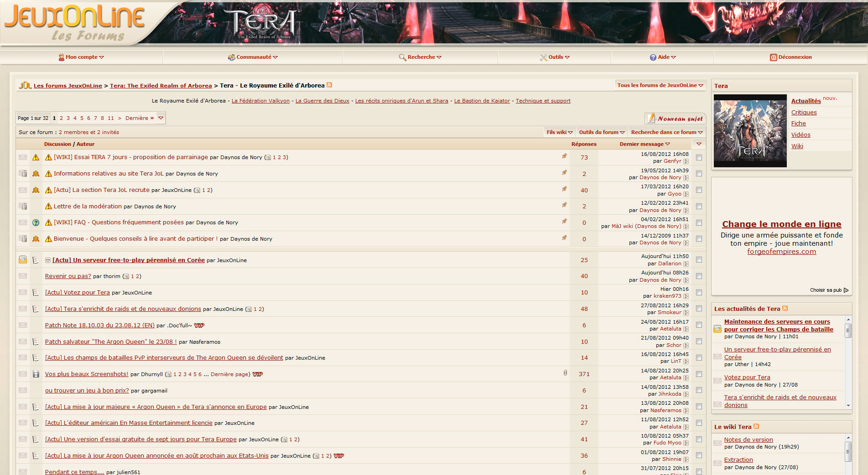The height and width of the screenshot is (475, 868).
Task: Click the RSS icon next to Les actualités de Tera
Action: click(785, 308)
